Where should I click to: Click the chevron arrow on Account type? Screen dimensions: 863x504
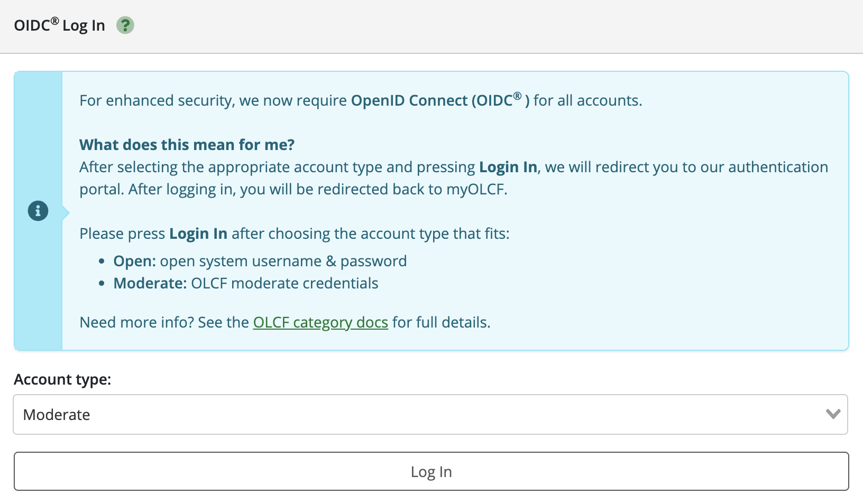tap(833, 414)
